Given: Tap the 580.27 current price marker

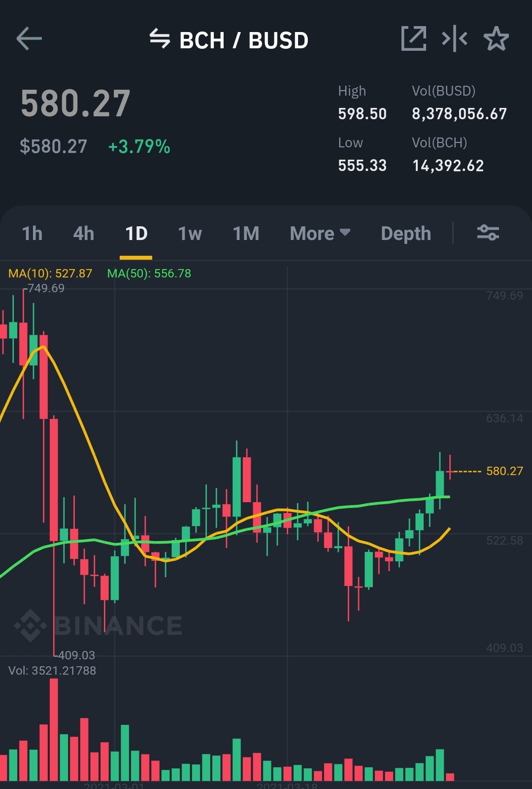Looking at the screenshot, I should click(504, 471).
